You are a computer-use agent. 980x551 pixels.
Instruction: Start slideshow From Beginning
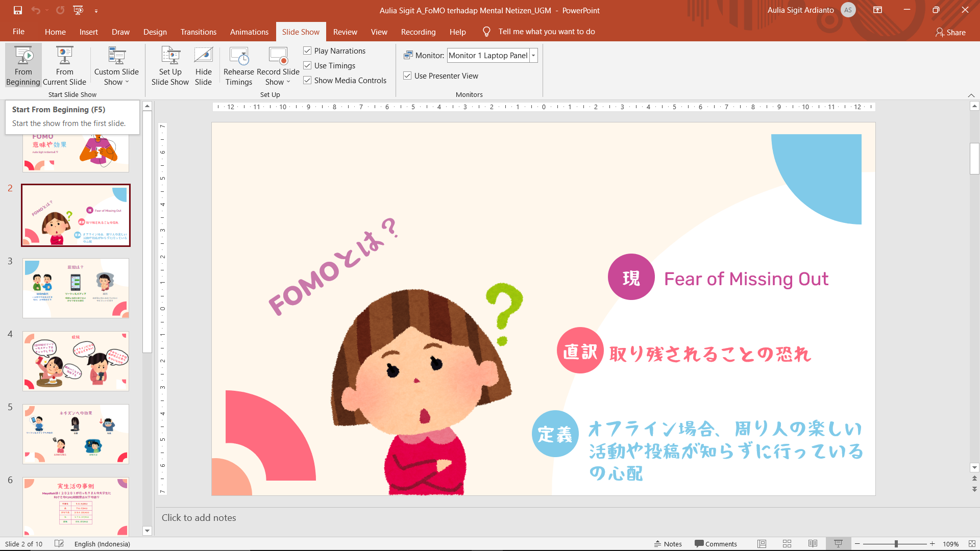coord(23,66)
